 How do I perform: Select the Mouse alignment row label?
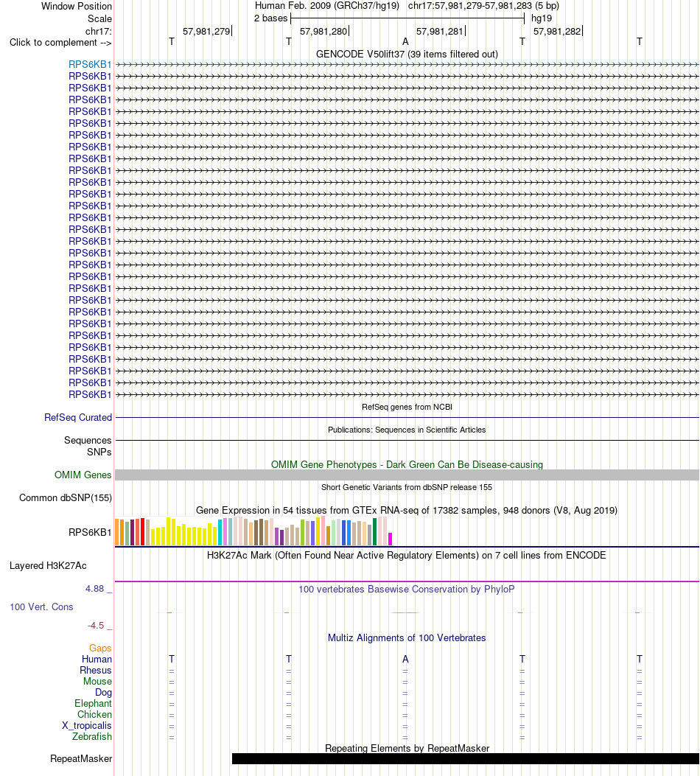point(97,682)
